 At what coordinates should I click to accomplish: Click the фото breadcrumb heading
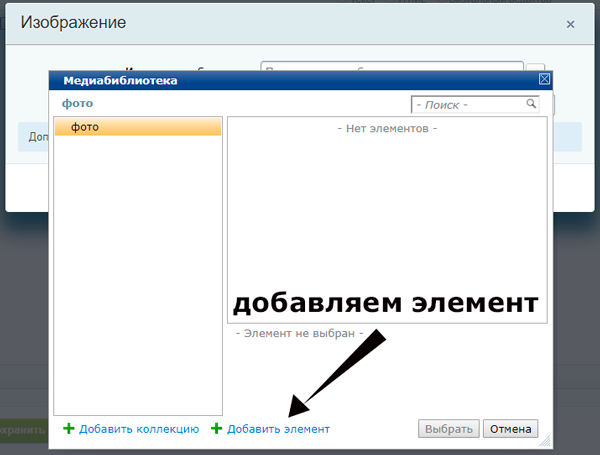[x=78, y=103]
